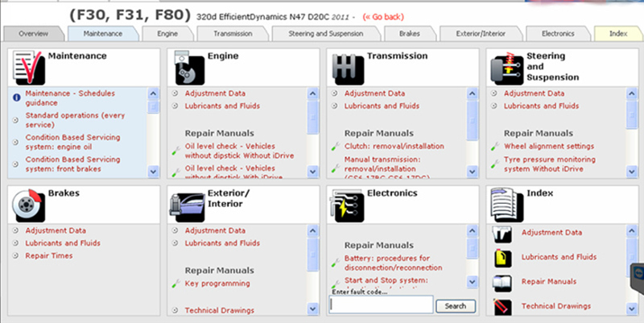This screenshot has width=644, height=323.
Task: Click yellow Lubricants and Fluids bottle icon in Index
Action: click(502, 259)
